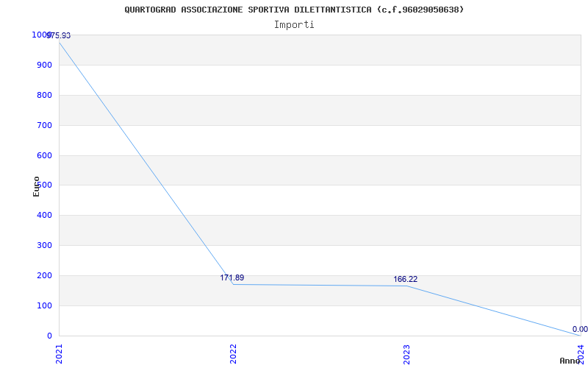This screenshot has width=588, height=368.
Task: Click the Anno x-axis title
Action: coord(570,361)
